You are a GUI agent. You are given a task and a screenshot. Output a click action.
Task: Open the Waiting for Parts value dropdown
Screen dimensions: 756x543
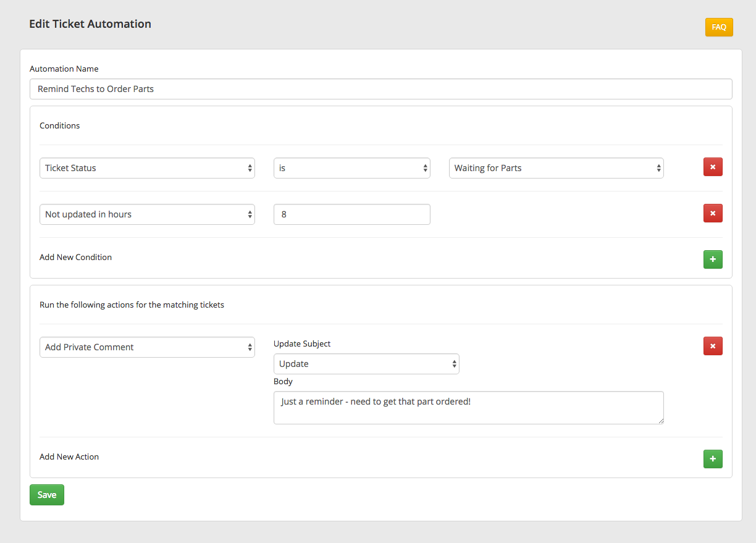(556, 168)
